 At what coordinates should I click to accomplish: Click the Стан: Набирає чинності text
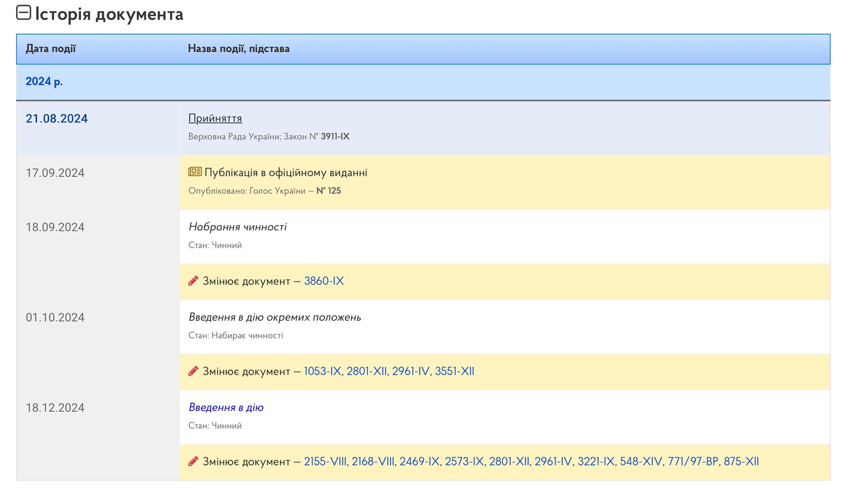click(236, 335)
